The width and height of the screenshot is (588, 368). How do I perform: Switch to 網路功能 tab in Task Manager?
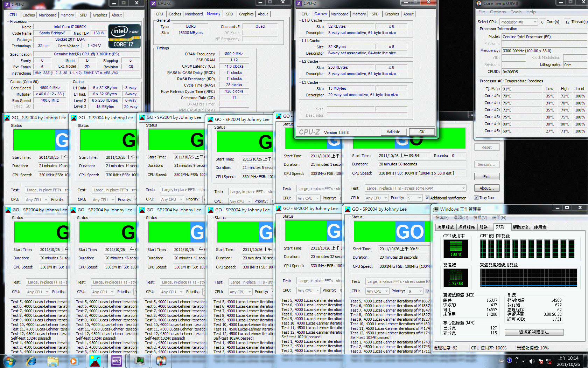[x=521, y=227]
